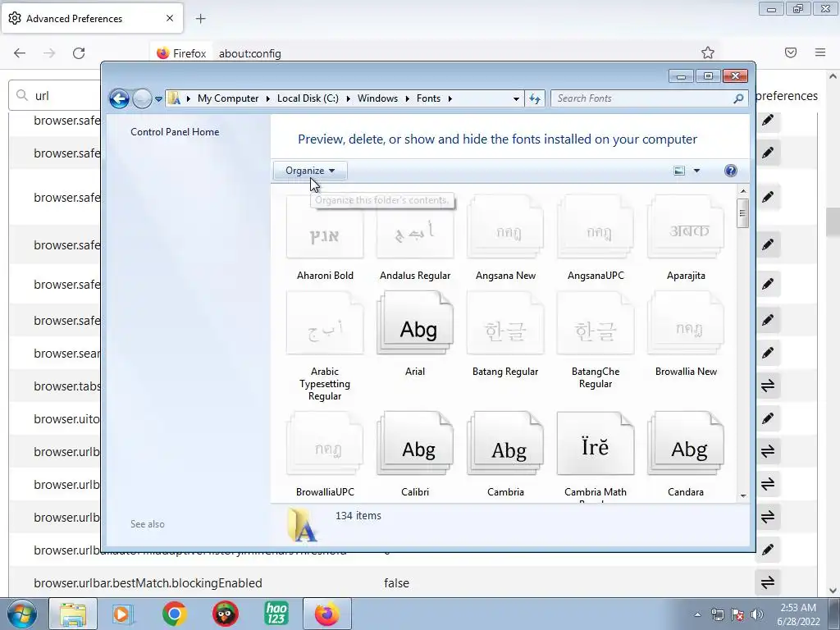840x630 pixels.
Task: Select the Fonts breadcrumb segment
Action: click(x=428, y=98)
